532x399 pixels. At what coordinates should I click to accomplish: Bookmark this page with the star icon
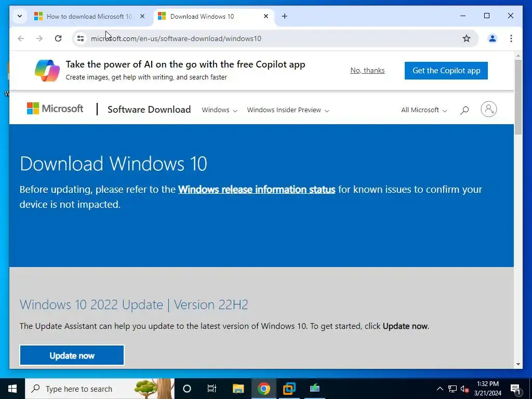pyautogui.click(x=467, y=38)
